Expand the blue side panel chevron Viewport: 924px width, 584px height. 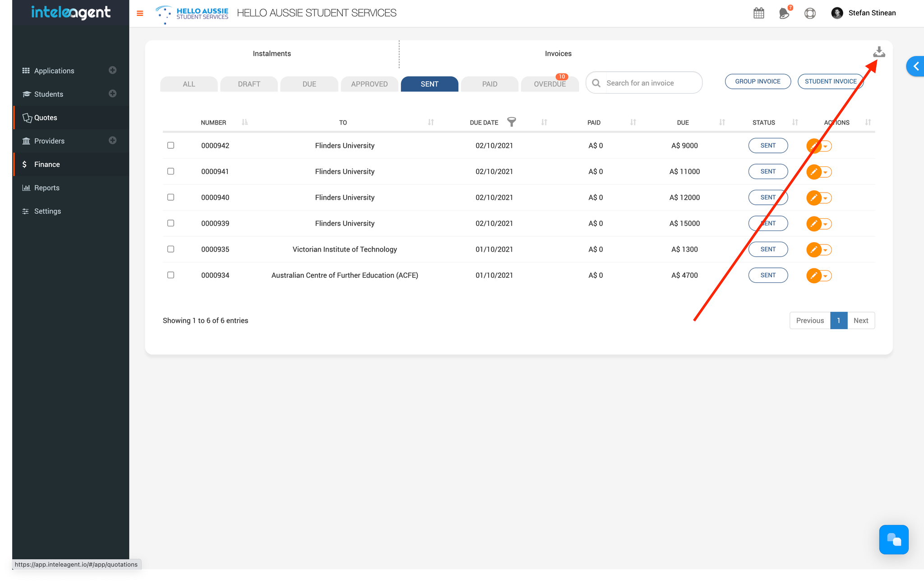pos(915,67)
